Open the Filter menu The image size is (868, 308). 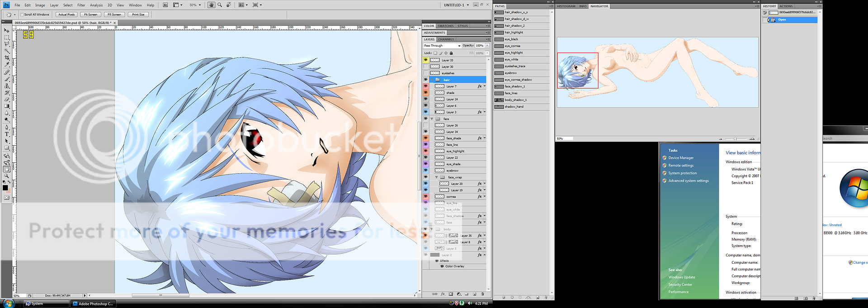(81, 5)
